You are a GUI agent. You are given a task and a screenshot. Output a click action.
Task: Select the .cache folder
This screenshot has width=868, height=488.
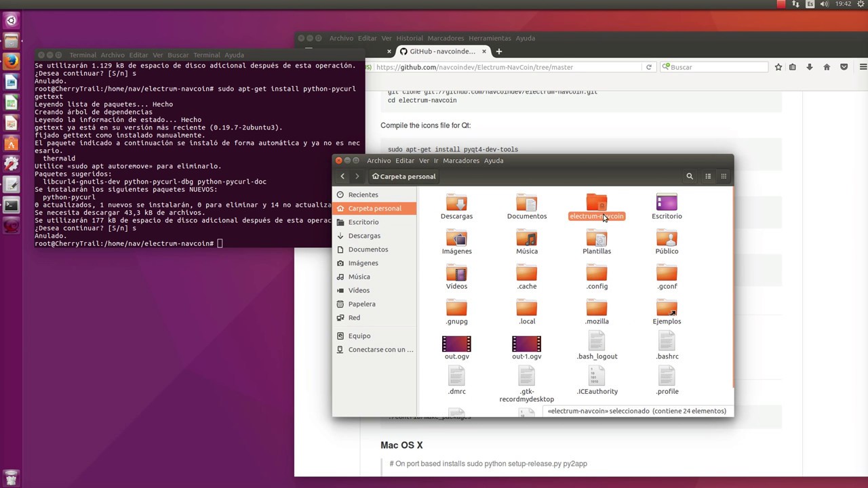click(x=527, y=277)
